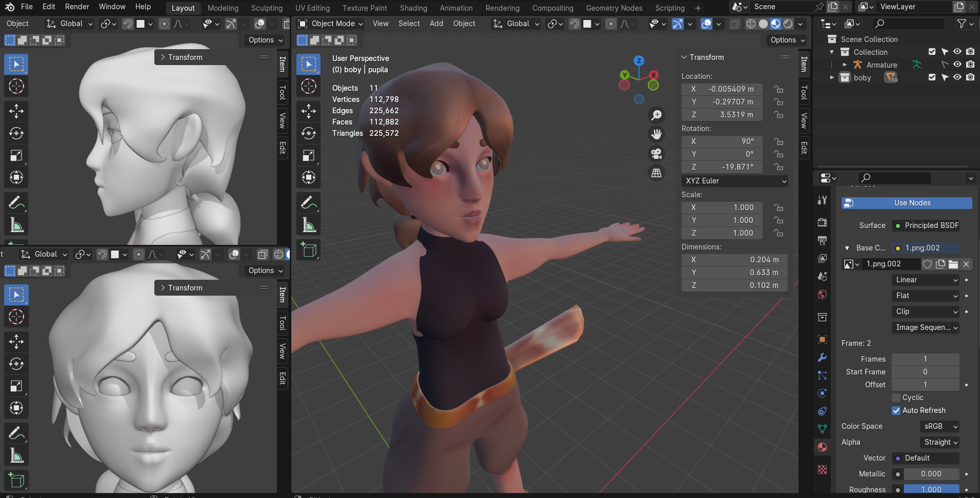Image resolution: width=980 pixels, height=498 pixels.
Task: Select the Measure tool in main viewport
Action: pyautogui.click(x=308, y=225)
